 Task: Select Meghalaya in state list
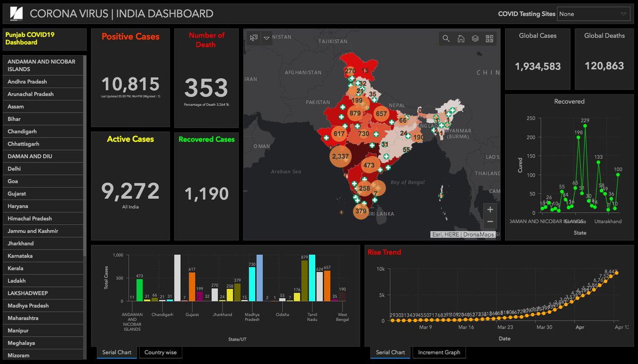[43, 343]
